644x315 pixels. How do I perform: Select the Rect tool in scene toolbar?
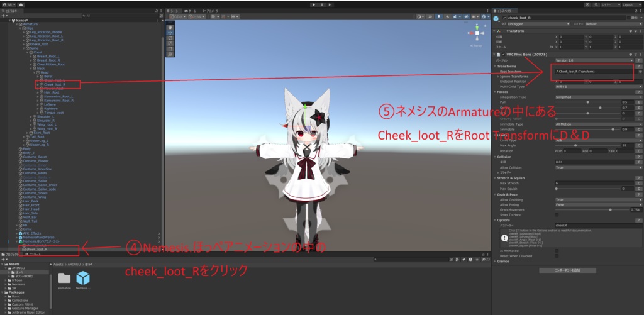[x=170, y=48]
